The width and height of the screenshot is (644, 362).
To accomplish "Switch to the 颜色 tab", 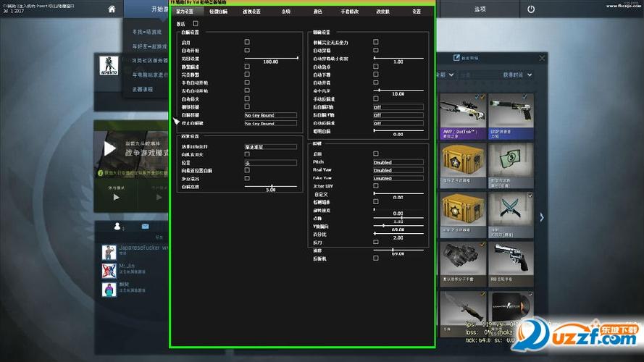I will (x=317, y=12).
